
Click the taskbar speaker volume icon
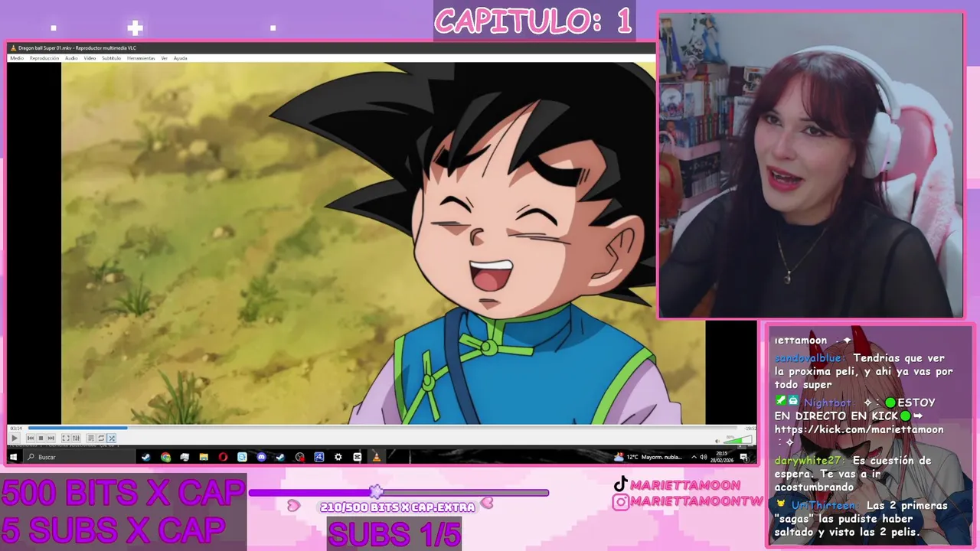(704, 457)
